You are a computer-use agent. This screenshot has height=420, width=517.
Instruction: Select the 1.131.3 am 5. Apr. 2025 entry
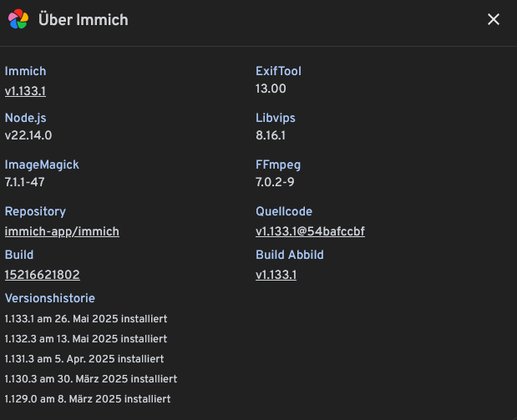84,359
